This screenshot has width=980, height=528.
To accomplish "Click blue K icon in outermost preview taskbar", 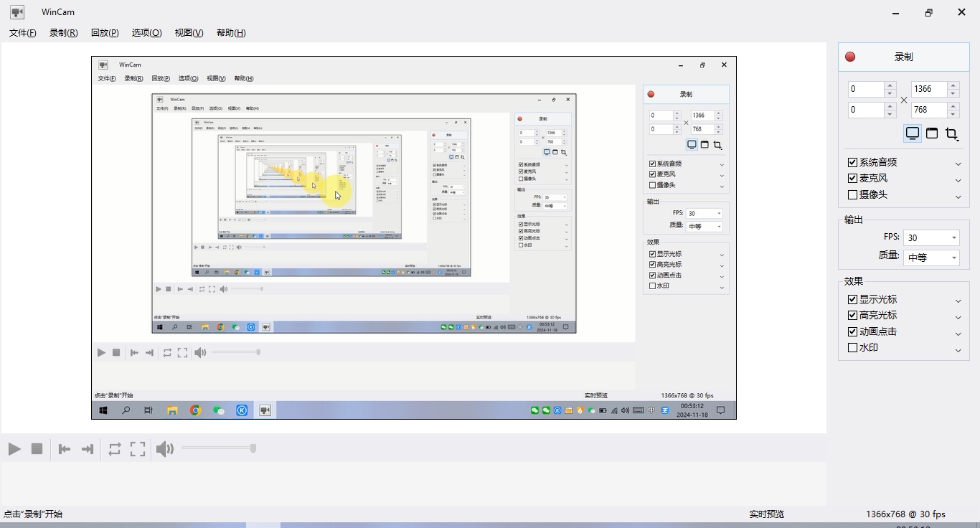I will click(242, 410).
